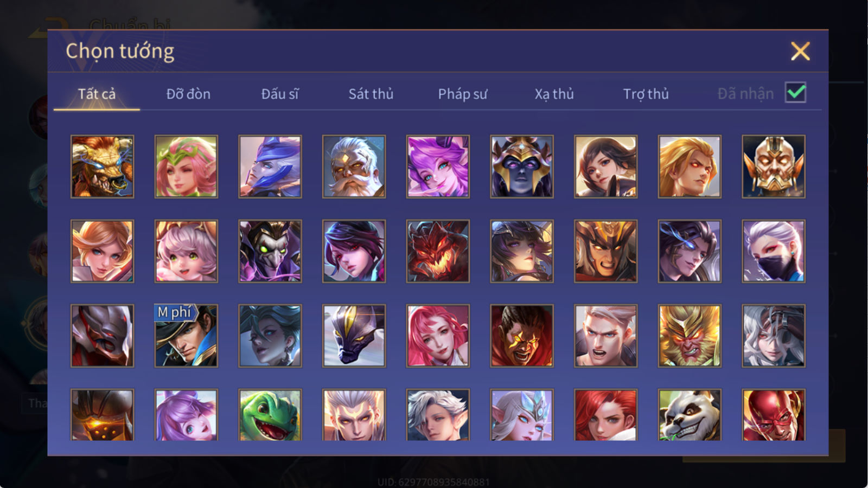
Task: Pick the masked white-haired ninja hero
Action: [774, 251]
